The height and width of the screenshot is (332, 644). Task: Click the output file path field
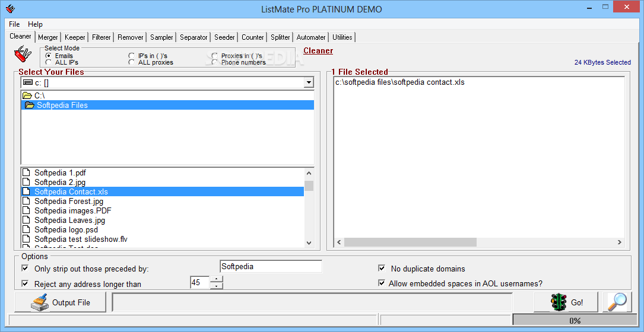pos(312,302)
